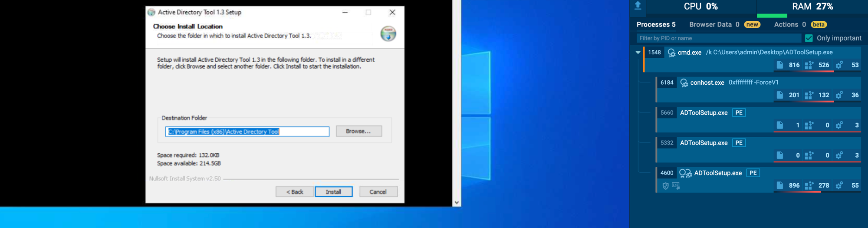
Task: Click the registry icon for process 4600
Action: [x=809, y=185]
